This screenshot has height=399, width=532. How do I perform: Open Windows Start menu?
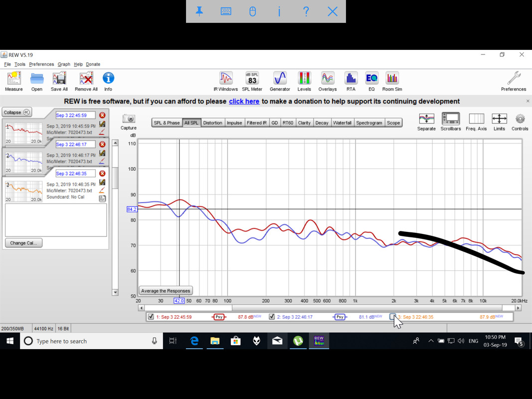pos(10,341)
